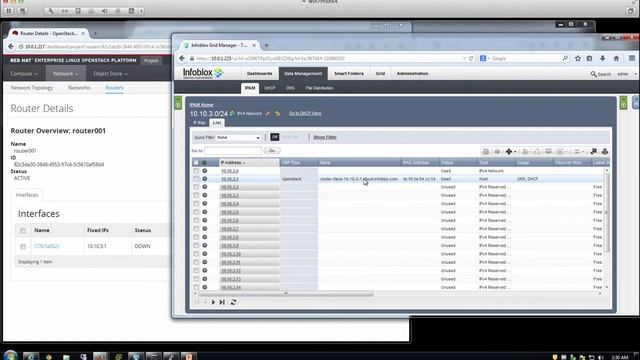The width and height of the screenshot is (640, 360).
Task: Refresh the IP address list
Action: click(233, 302)
